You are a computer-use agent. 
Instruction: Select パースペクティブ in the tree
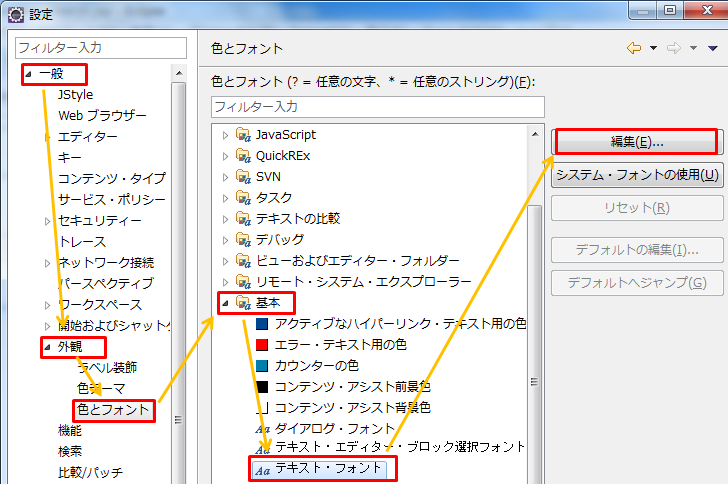(x=106, y=283)
